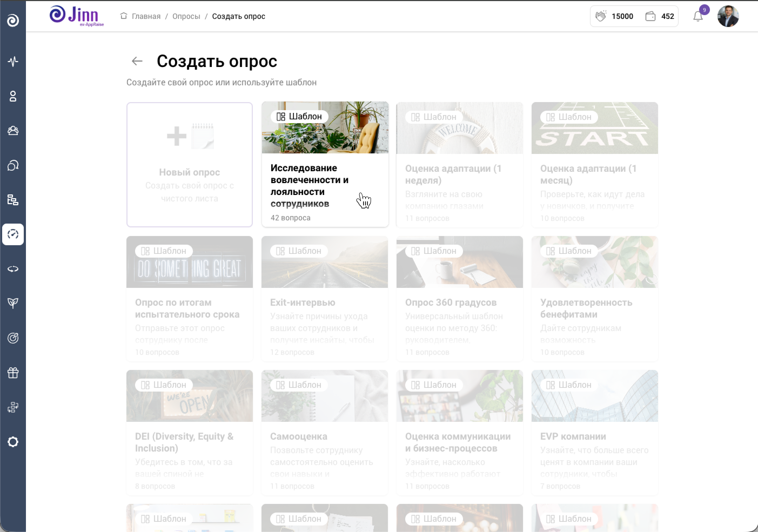Open the pulse activity icon in sidebar

point(13,61)
